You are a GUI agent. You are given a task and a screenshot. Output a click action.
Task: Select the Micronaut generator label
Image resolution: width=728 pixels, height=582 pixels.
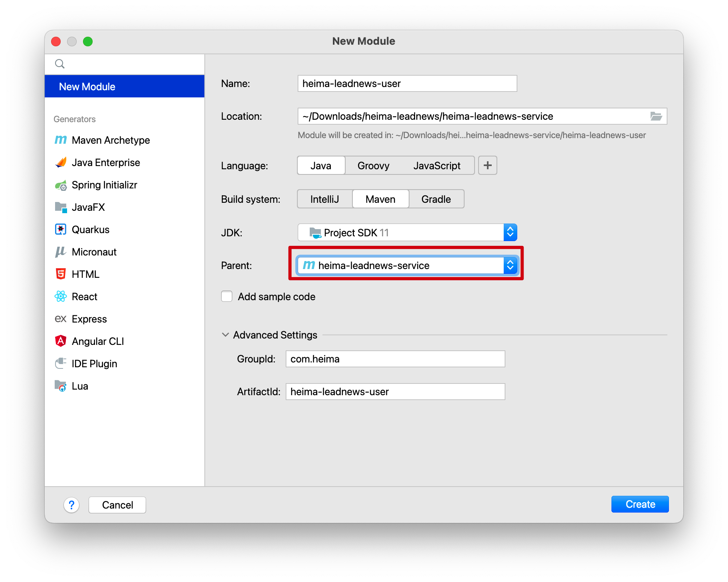pyautogui.click(x=94, y=252)
